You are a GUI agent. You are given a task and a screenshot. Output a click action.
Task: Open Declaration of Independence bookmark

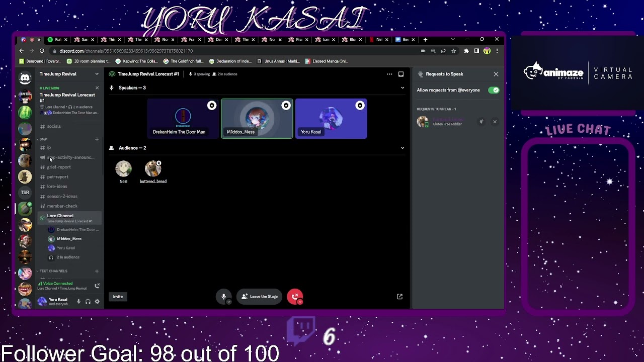(230, 61)
